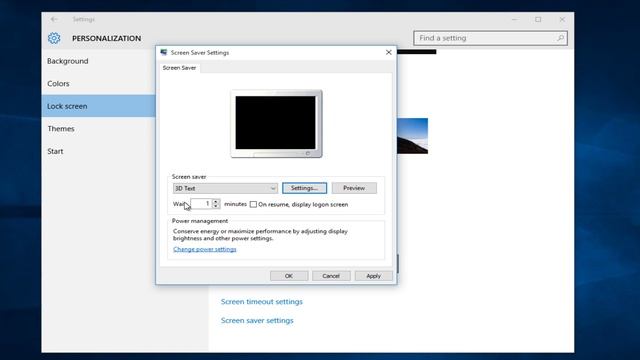Close the Screen Saver Settings dialog
This screenshot has height=360, width=640.
pyautogui.click(x=389, y=52)
